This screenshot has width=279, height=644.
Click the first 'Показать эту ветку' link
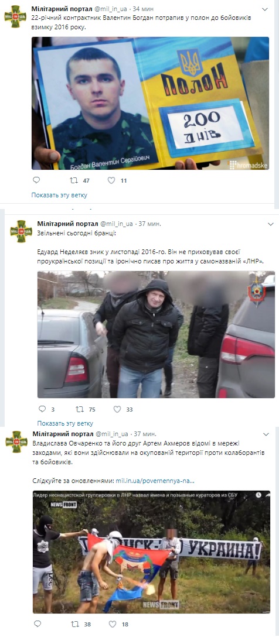pos(59,195)
